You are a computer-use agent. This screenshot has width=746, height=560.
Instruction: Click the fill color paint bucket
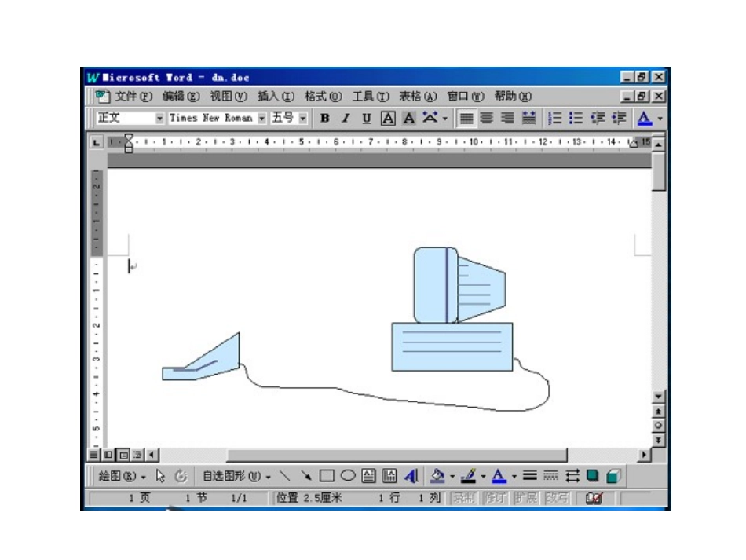[x=438, y=476]
